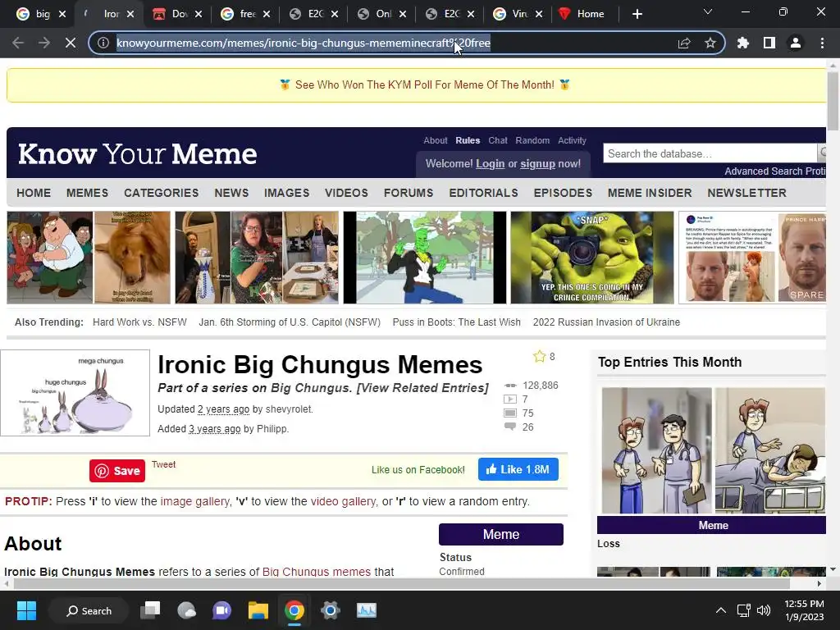Click the KYM Meme Of The Month banner
Image resolution: width=840 pixels, height=630 pixels.
(x=424, y=84)
